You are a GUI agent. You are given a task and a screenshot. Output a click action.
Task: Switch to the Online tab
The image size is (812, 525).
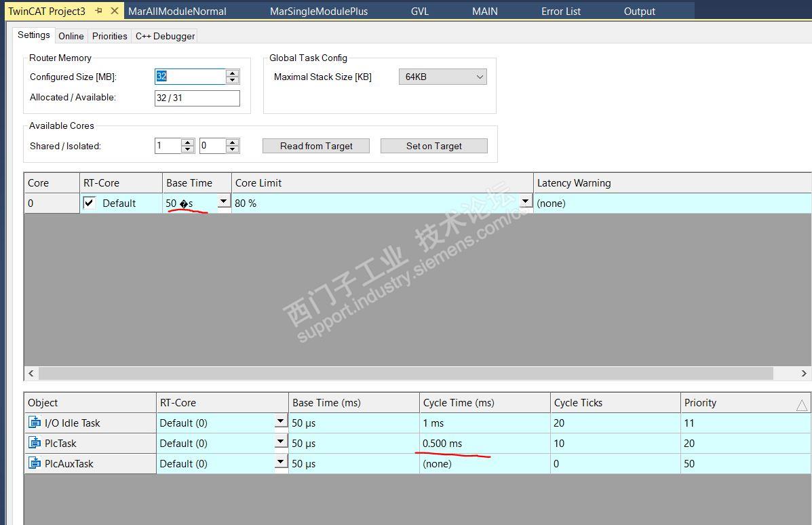[x=71, y=36]
